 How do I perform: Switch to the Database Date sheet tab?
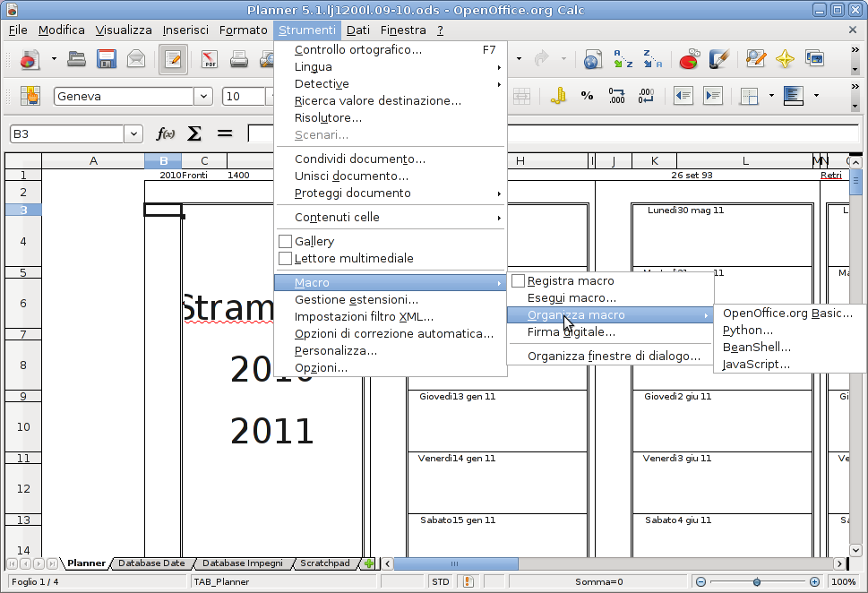coord(151,563)
